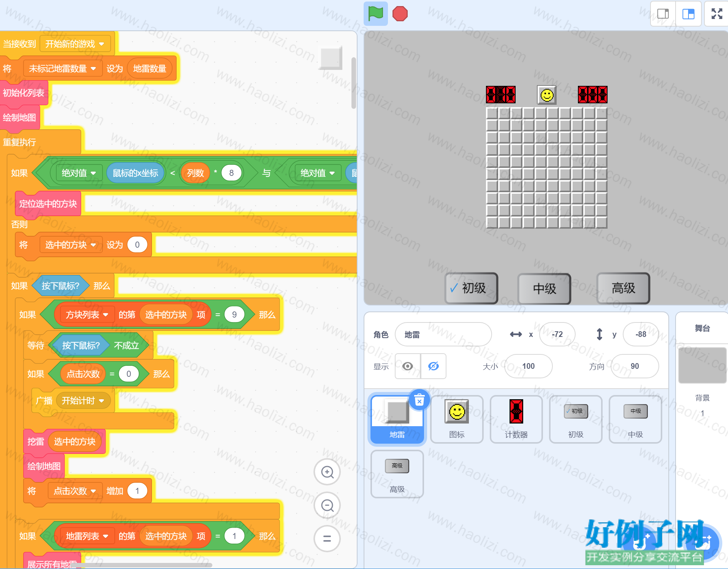Click the value 8 in the multiply block

[231, 173]
